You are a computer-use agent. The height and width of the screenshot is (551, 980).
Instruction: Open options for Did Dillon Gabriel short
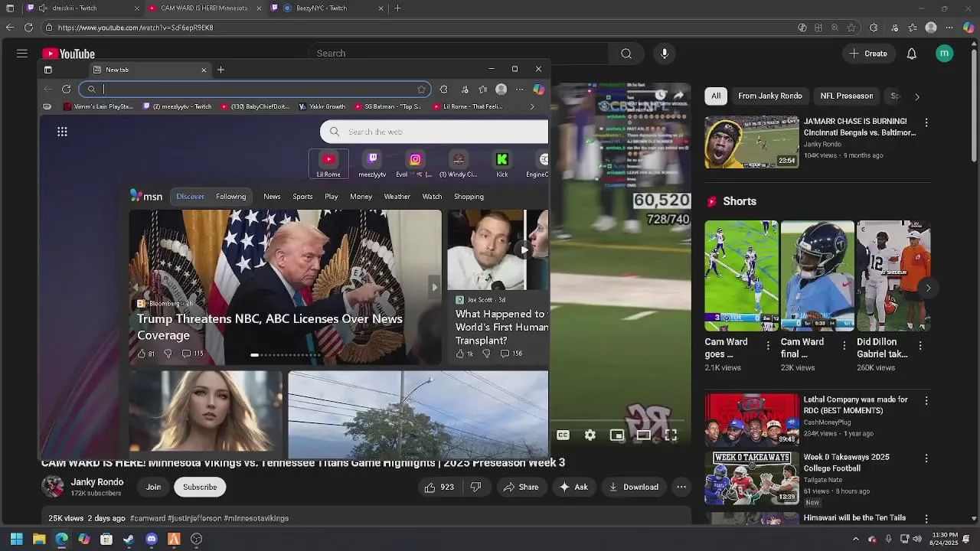click(920, 346)
